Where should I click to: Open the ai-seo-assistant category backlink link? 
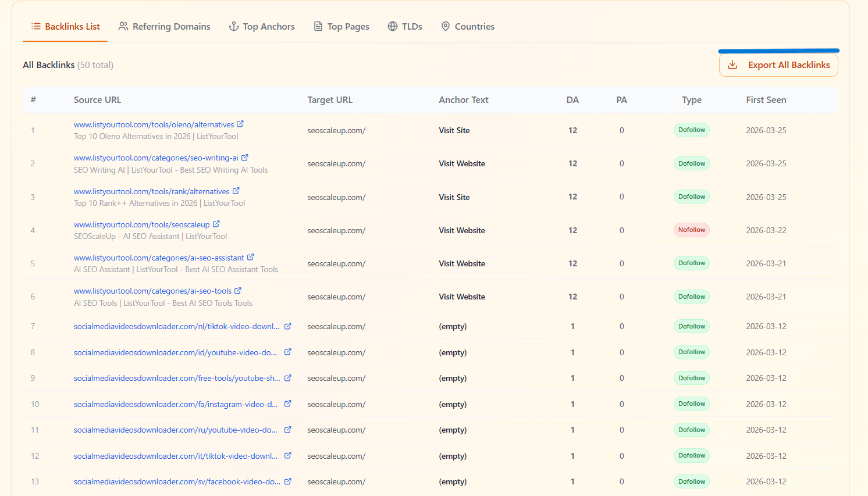tap(160, 257)
